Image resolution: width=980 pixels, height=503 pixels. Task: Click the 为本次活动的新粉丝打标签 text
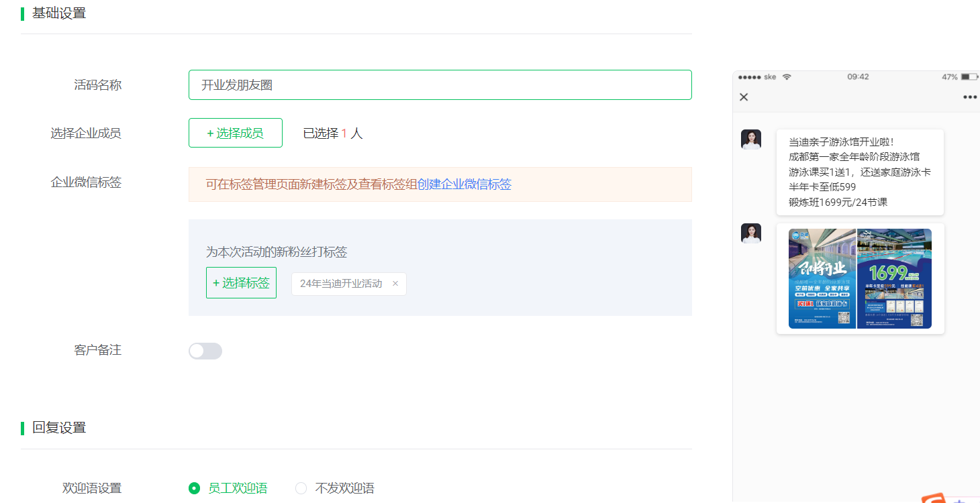[277, 252]
